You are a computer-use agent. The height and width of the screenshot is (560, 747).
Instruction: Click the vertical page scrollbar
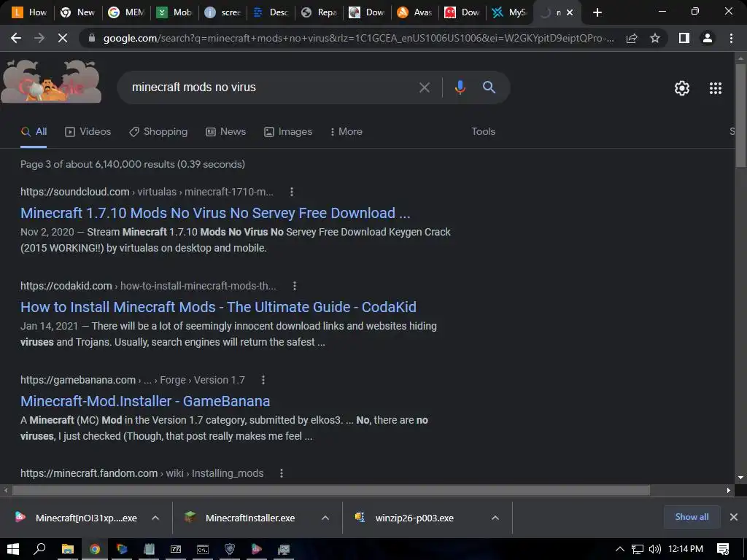pyautogui.click(x=740, y=116)
